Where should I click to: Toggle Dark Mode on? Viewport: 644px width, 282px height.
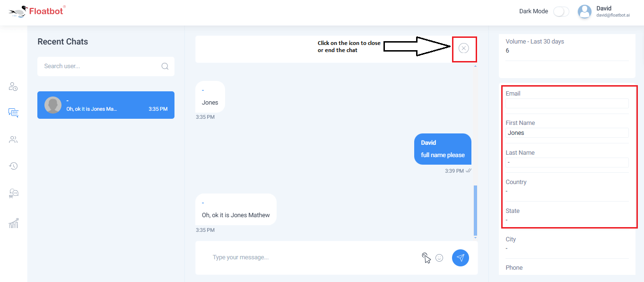coord(561,11)
